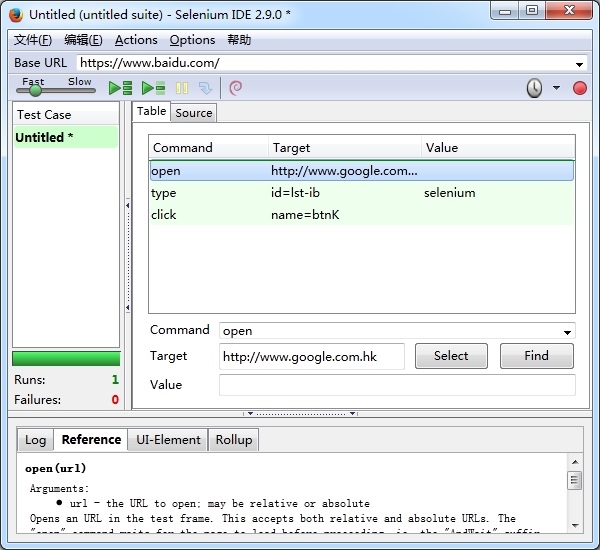Open the UI-Element tab
The width and height of the screenshot is (600, 550).
coord(168,440)
